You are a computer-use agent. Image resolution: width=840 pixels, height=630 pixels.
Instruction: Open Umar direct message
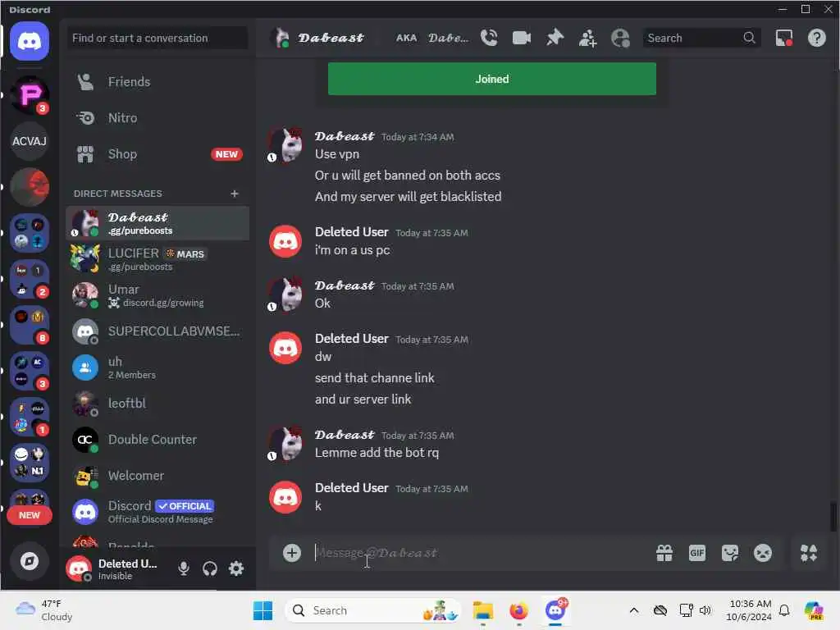[157, 295]
